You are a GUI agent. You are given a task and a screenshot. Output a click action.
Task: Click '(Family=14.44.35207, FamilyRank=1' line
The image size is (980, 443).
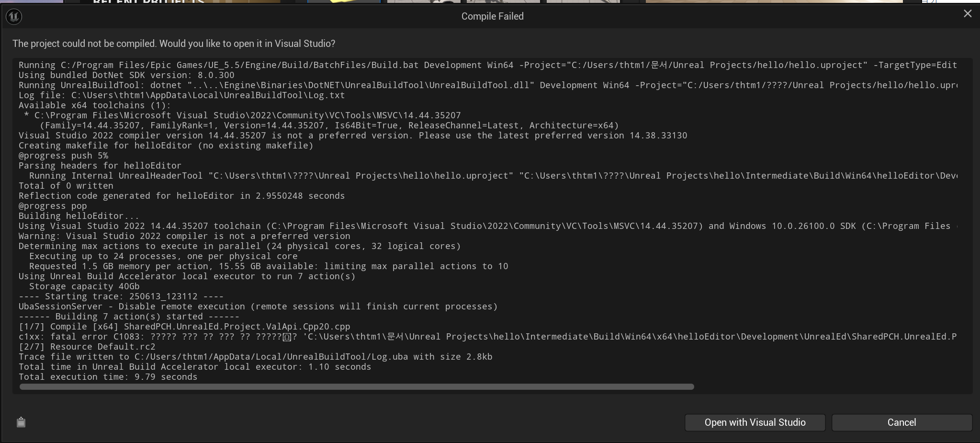329,125
